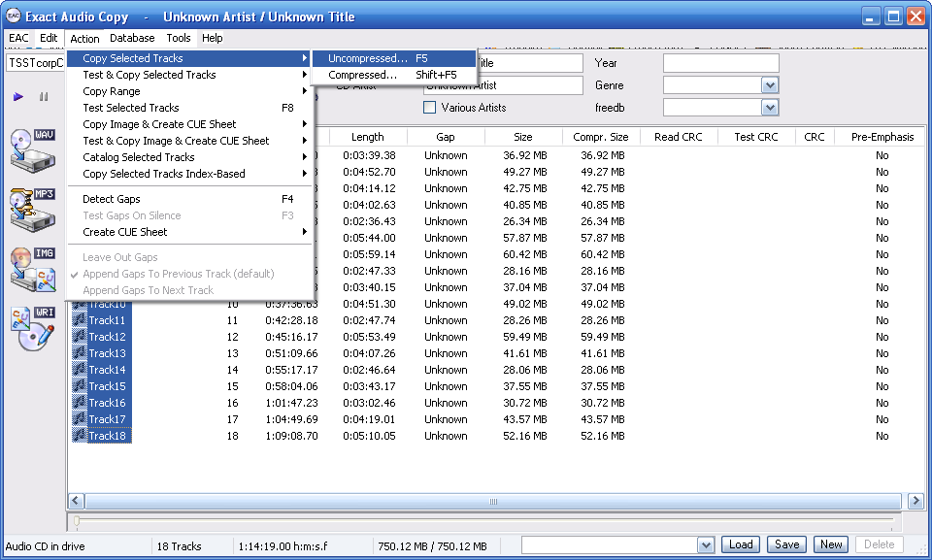
Task: Click the Year input field
Action: coord(721,63)
